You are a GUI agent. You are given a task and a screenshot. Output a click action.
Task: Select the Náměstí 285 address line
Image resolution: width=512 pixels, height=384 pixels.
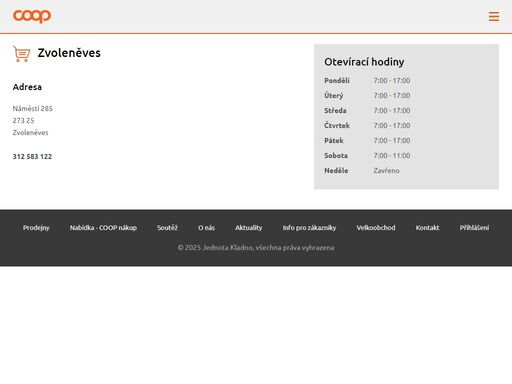click(x=33, y=108)
